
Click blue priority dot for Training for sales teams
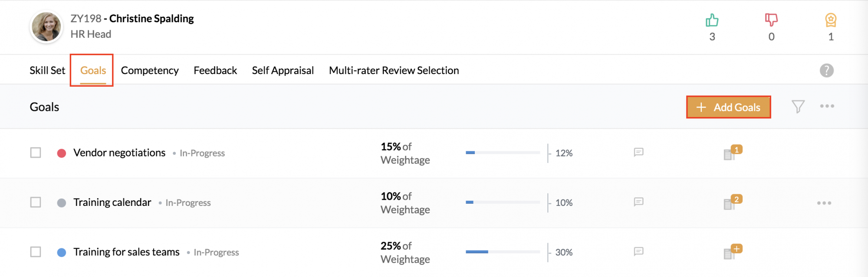coord(62,252)
